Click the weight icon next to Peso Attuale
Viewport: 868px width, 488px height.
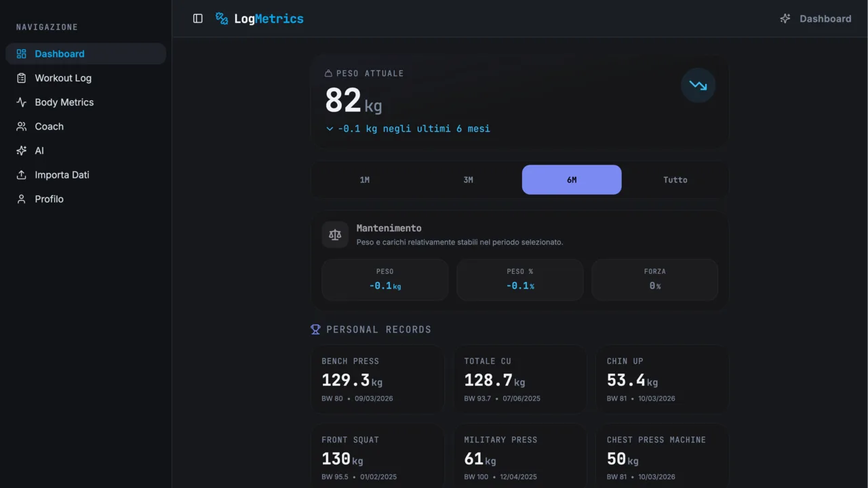pos(329,73)
